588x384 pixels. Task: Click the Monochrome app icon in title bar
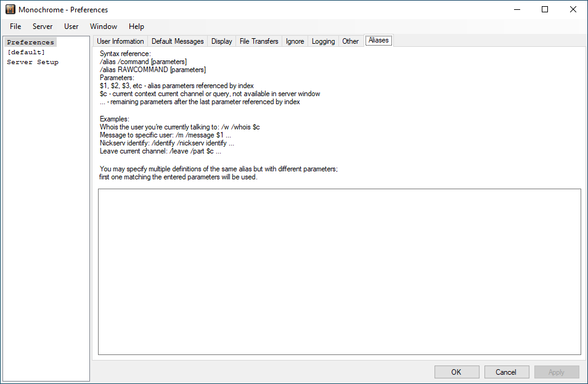pos(10,10)
